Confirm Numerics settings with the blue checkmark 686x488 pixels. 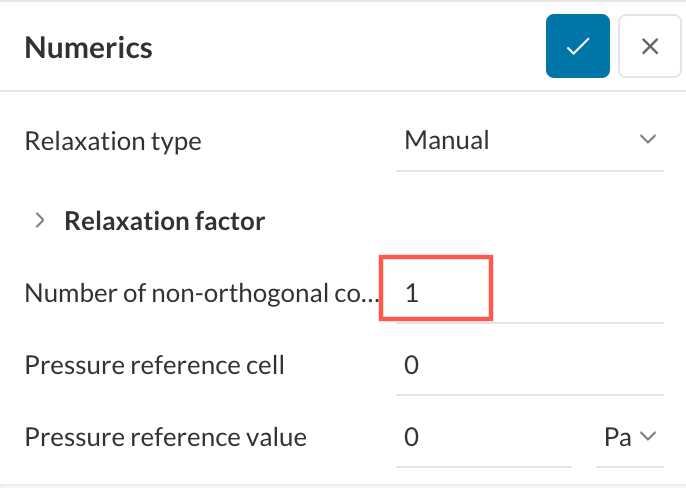(577, 46)
